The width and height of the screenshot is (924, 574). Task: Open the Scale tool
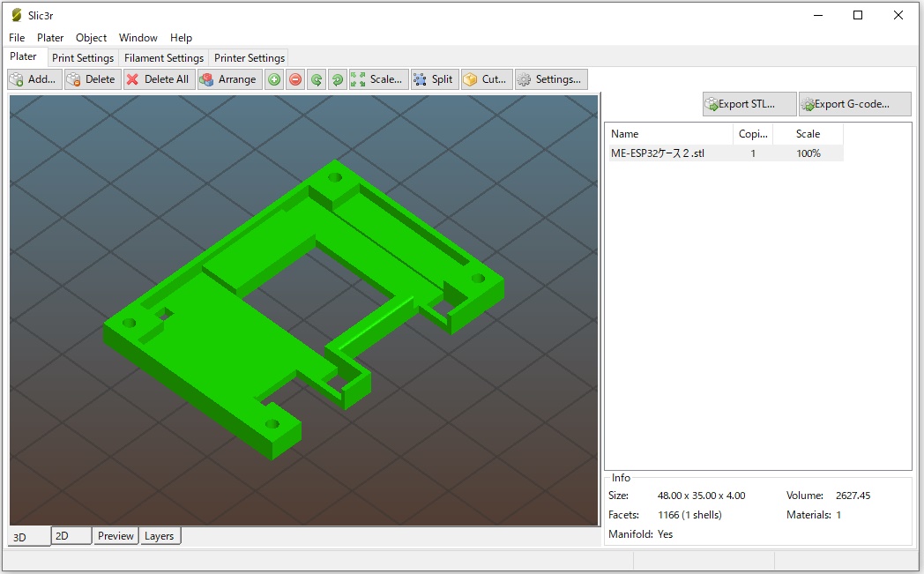(x=377, y=79)
